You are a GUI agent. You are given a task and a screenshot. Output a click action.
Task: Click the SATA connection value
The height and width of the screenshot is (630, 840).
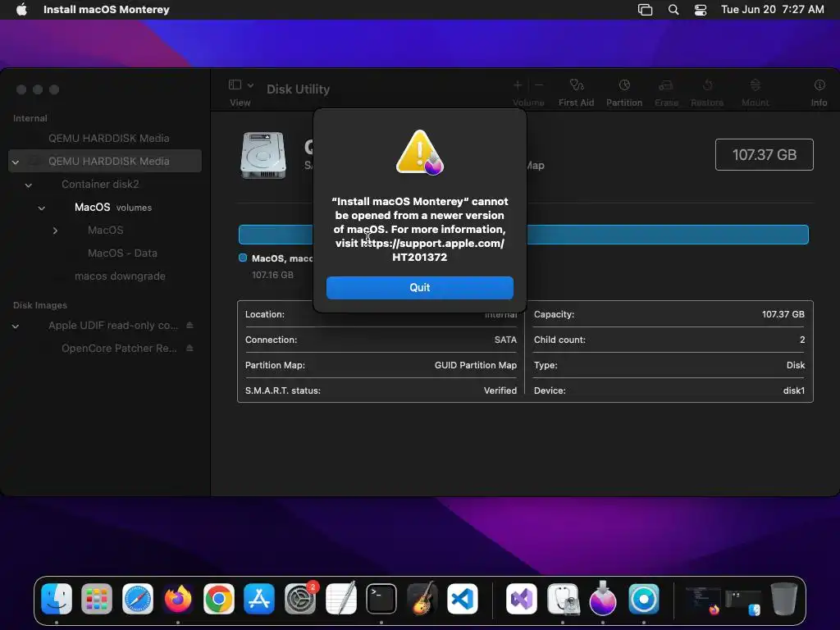coord(505,340)
